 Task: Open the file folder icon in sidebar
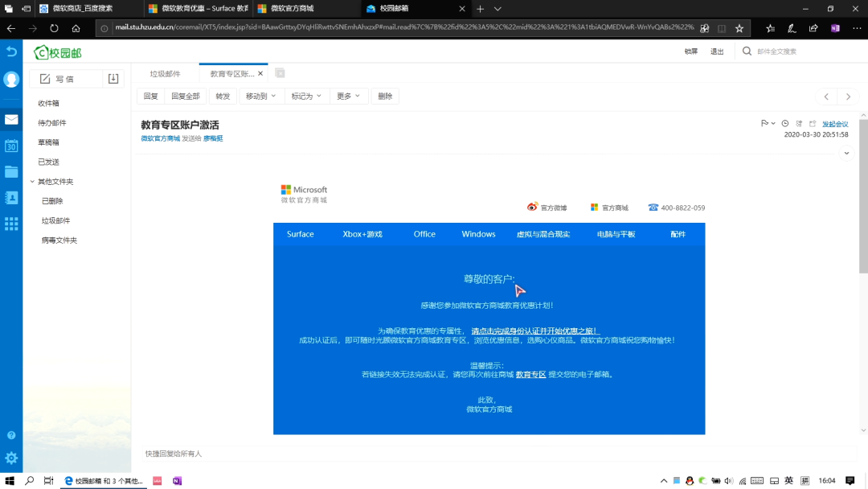click(11, 171)
